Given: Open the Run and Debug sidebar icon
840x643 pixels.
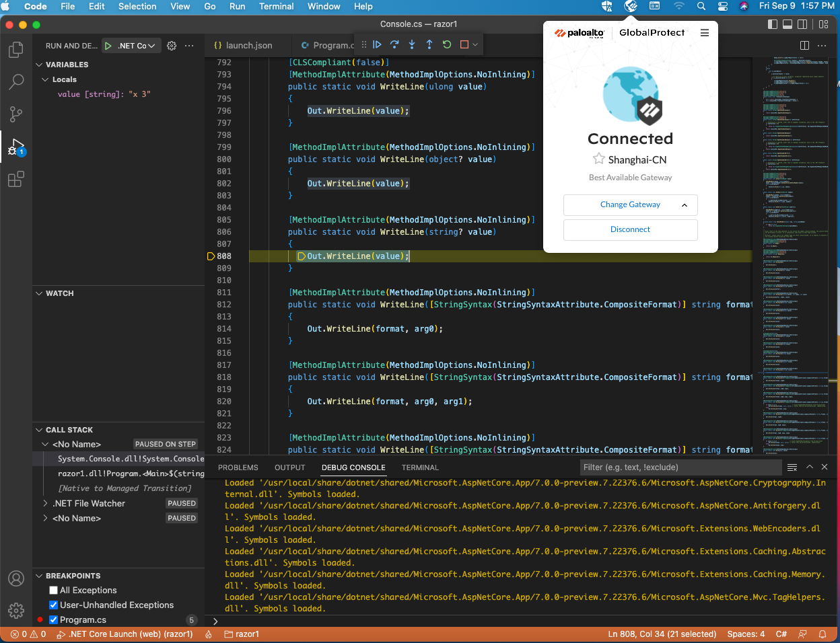Looking at the screenshot, I should [15, 147].
